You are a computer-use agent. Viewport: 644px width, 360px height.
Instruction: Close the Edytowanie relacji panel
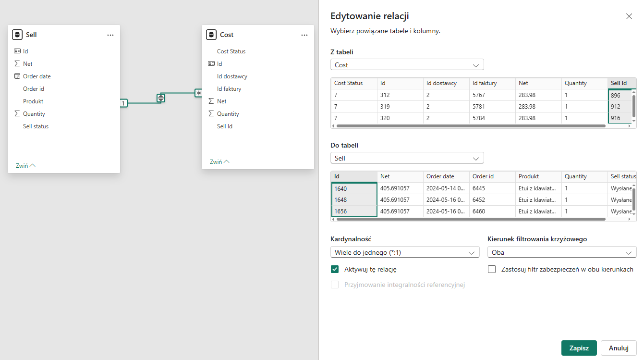[x=629, y=16]
